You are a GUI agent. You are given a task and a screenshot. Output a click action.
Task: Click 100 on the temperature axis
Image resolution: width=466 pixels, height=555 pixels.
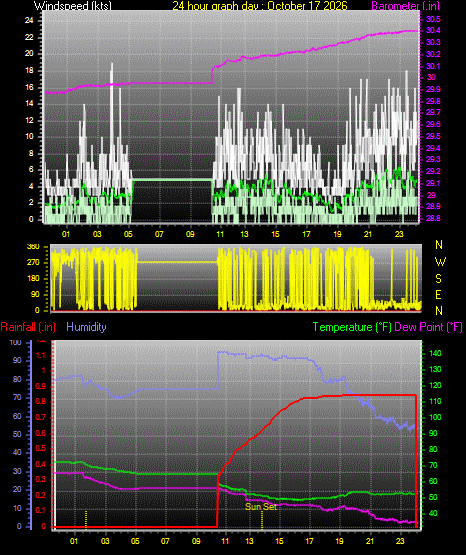pyautogui.click(x=435, y=417)
